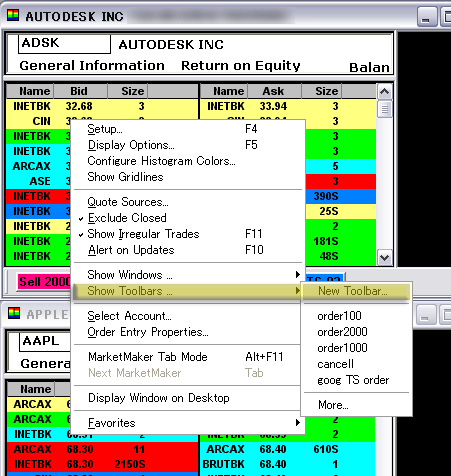
Task: Choose Select Account... entry
Action: [188, 316]
